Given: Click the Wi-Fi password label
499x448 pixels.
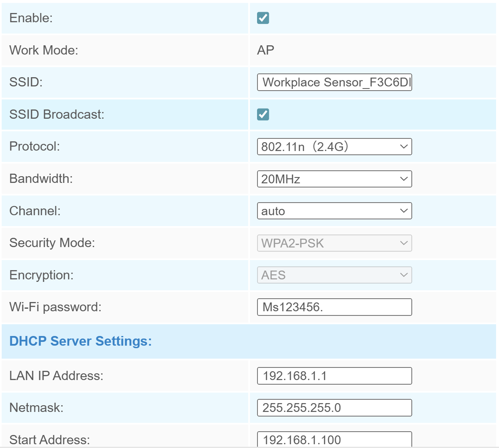Looking at the screenshot, I should pyautogui.click(x=55, y=307).
